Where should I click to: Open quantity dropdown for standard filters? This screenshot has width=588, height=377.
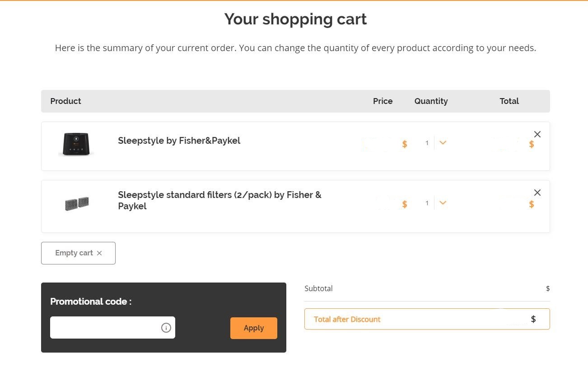pos(443,203)
